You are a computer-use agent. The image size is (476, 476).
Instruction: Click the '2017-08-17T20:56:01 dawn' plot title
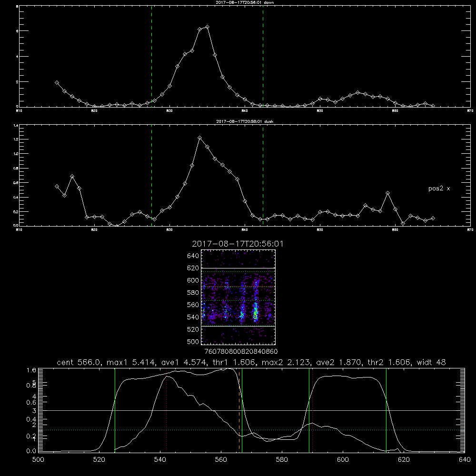(x=245, y=2)
